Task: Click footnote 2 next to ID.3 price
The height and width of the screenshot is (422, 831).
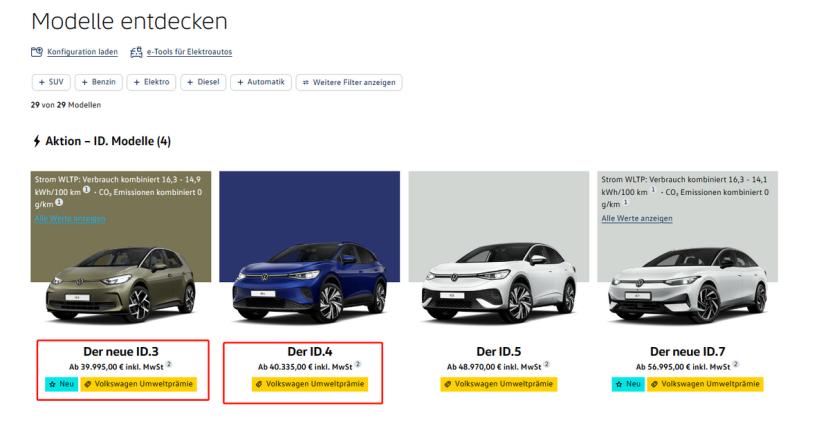Action: pos(169,364)
